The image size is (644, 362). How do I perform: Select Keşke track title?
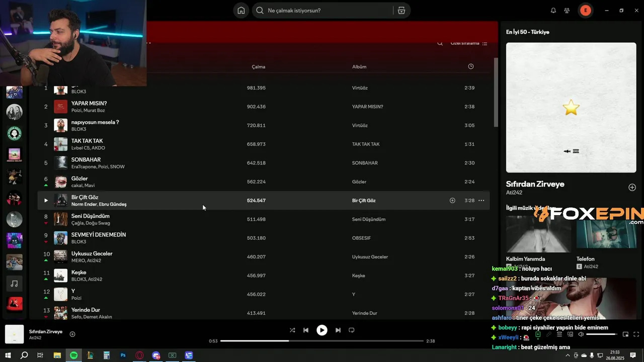pyautogui.click(x=79, y=273)
